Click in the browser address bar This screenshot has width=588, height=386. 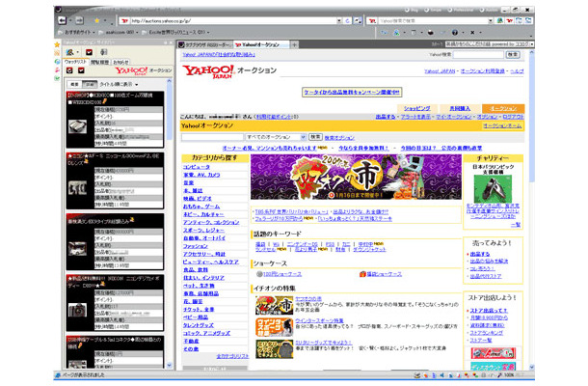pyautogui.click(x=232, y=20)
